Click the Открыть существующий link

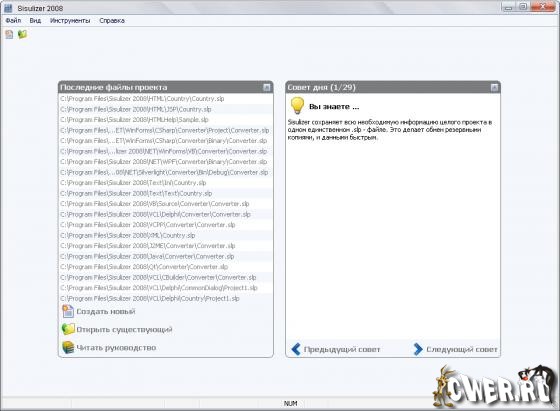124,330
